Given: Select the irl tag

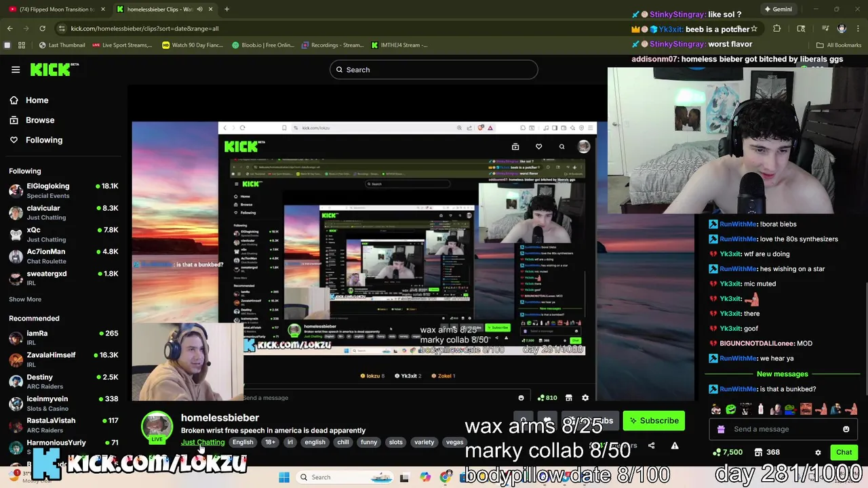Looking at the screenshot, I should pos(290,442).
